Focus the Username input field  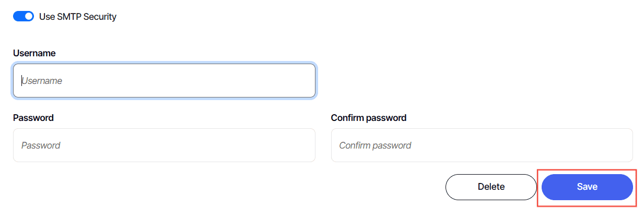pyautogui.click(x=164, y=81)
